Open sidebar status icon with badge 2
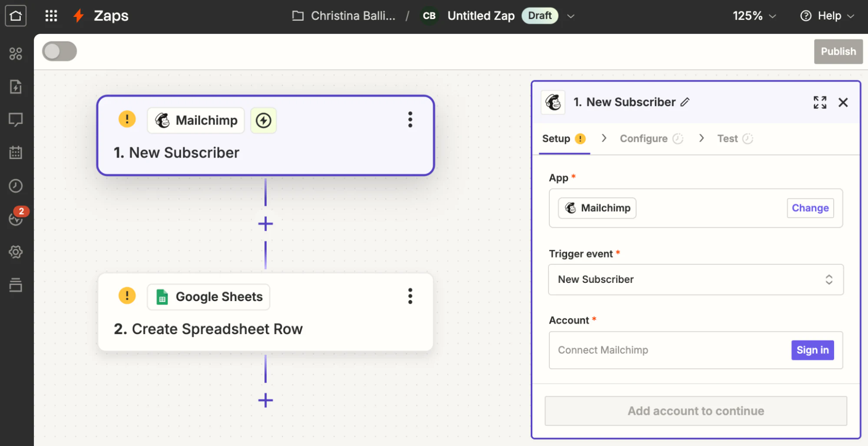Viewport: 868px width, 446px height. point(17,217)
